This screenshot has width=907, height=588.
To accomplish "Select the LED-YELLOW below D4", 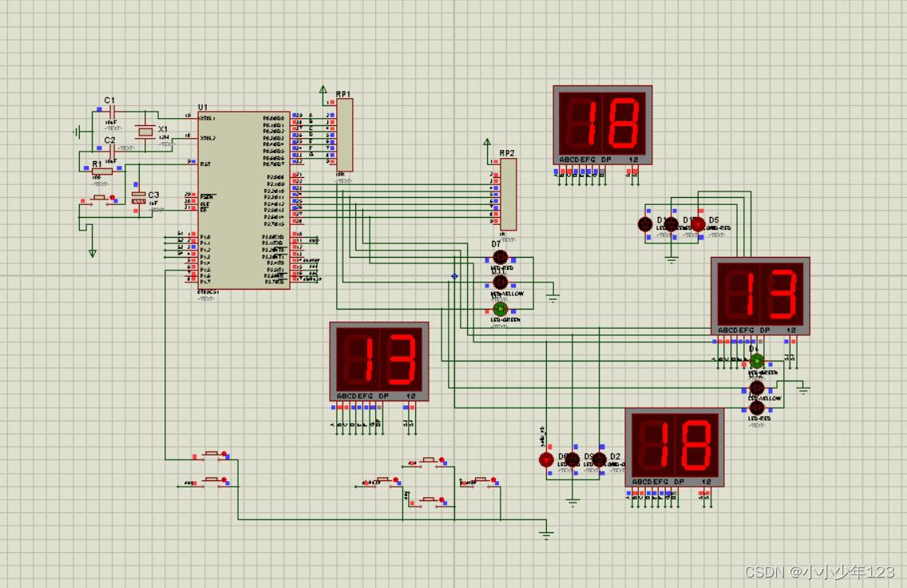I will tap(757, 388).
